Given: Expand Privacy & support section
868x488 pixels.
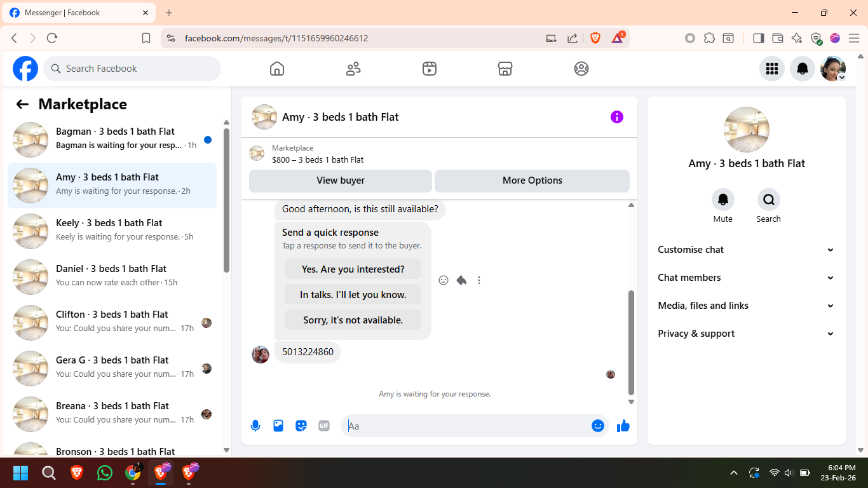Looking at the screenshot, I should (x=747, y=334).
